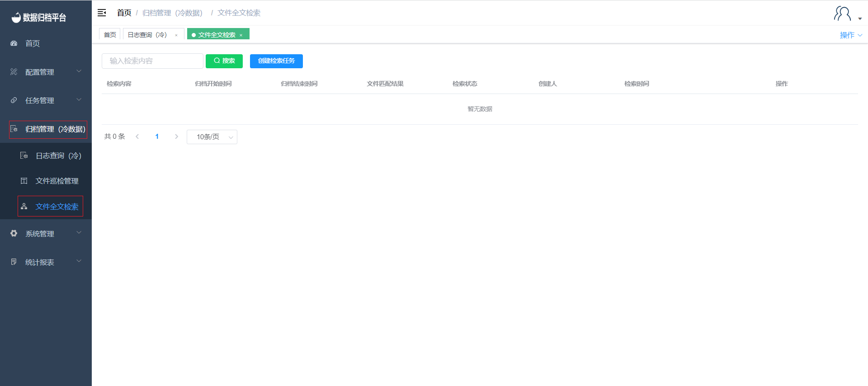The height and width of the screenshot is (386, 868).
Task: Collapse the sidebar with the hamburger icon
Action: point(102,13)
